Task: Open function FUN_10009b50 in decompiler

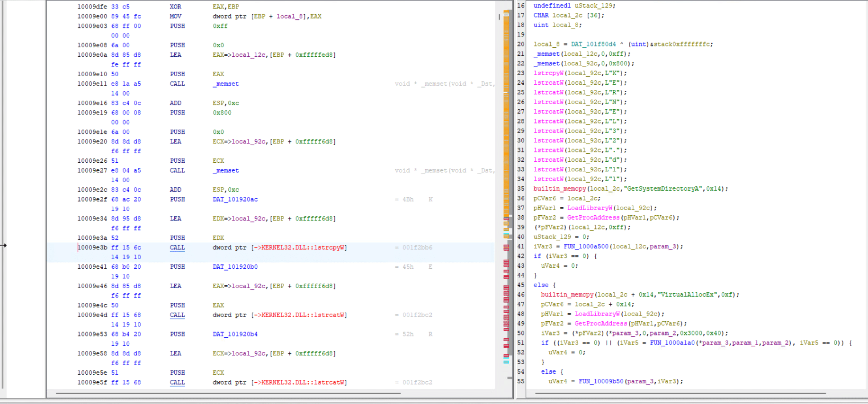Action: click(x=601, y=381)
